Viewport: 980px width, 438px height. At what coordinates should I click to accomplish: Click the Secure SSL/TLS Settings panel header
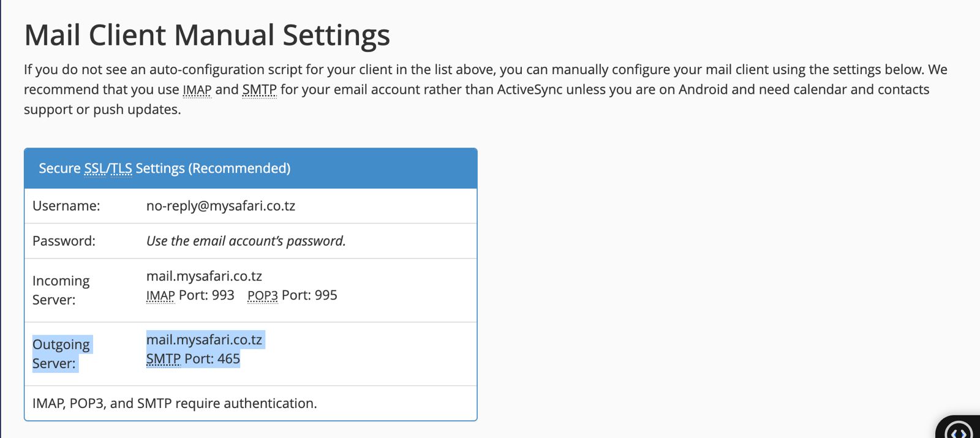click(251, 168)
